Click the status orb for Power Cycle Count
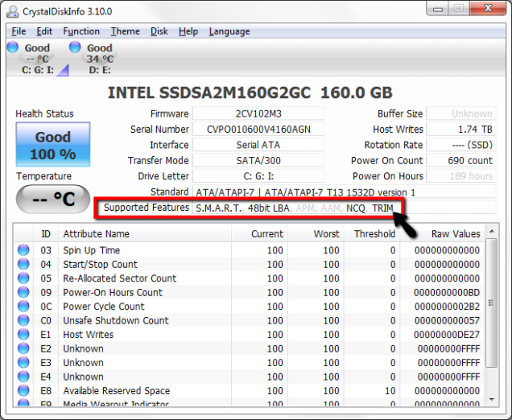The width and height of the screenshot is (512, 420). 23,306
